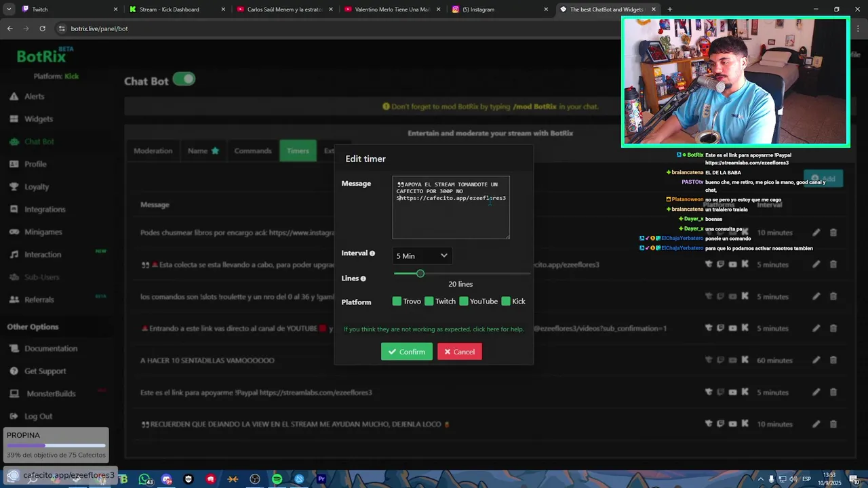Toggle the Chat Bot switch
Viewport: 868px width, 488px height.
184,79
